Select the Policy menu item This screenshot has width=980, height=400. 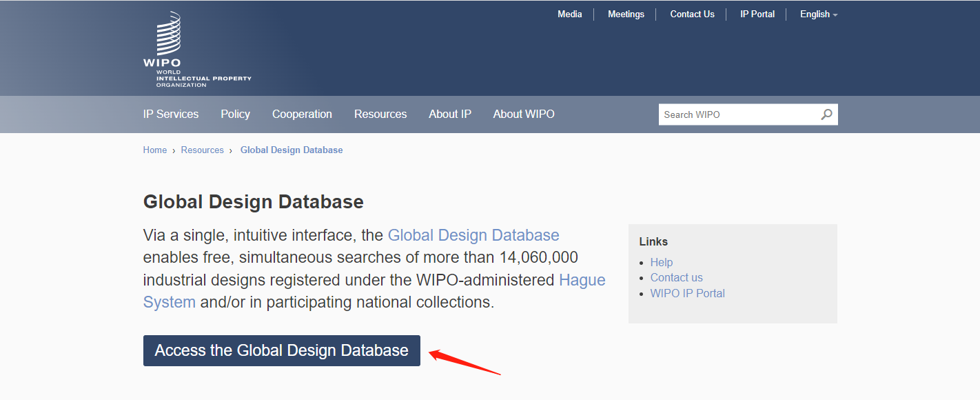pos(235,114)
